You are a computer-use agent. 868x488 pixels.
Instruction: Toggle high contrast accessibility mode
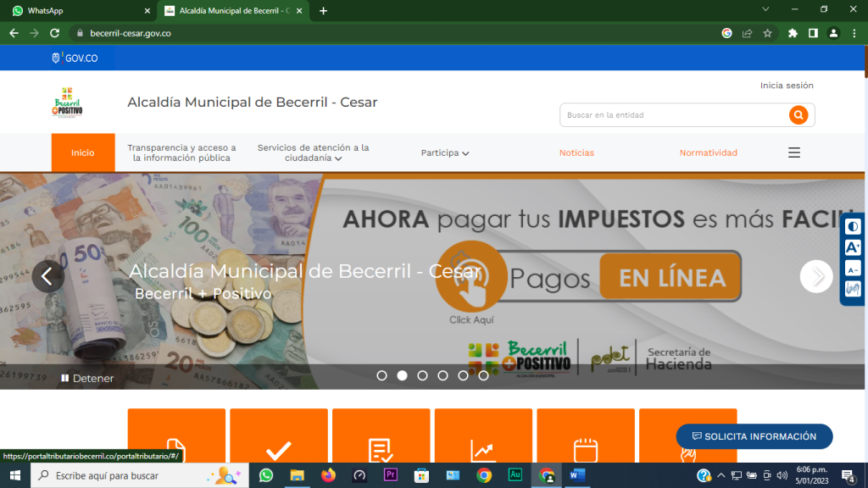click(853, 226)
